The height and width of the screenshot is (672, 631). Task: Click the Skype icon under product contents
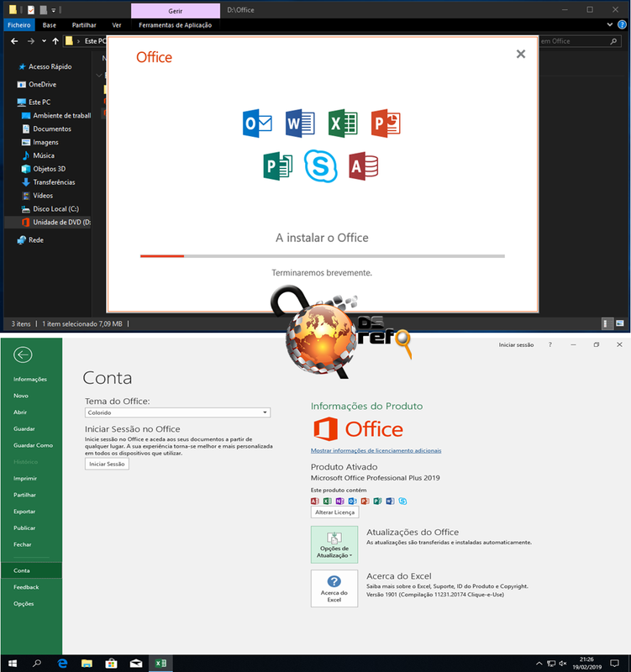402,501
